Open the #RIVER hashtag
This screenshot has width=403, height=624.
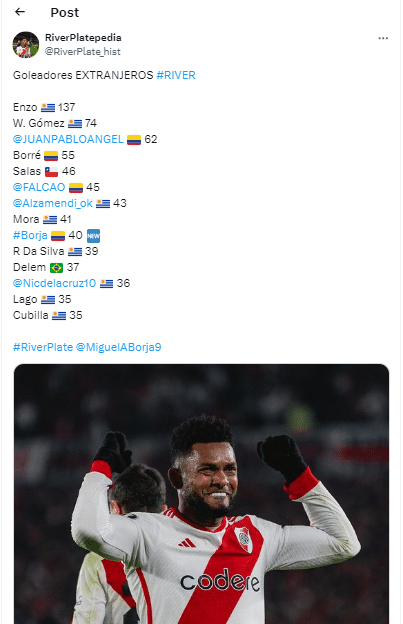(176, 75)
